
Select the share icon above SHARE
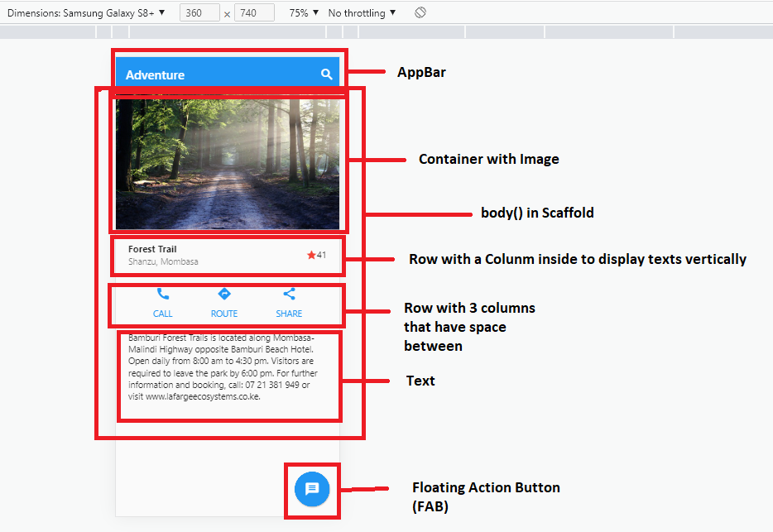coord(289,293)
